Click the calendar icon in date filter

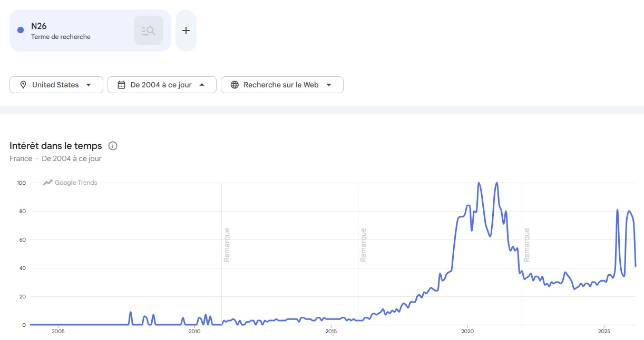pos(121,85)
